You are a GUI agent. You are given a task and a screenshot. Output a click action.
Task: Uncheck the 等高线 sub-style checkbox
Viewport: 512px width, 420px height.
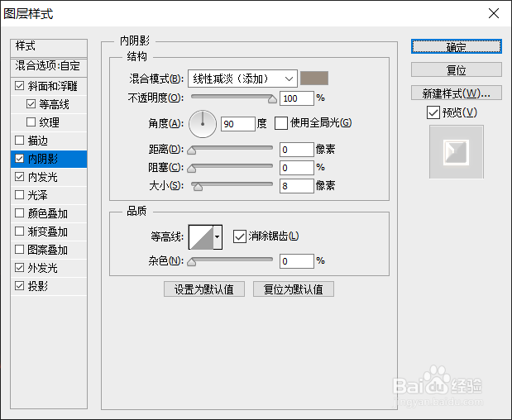point(31,104)
